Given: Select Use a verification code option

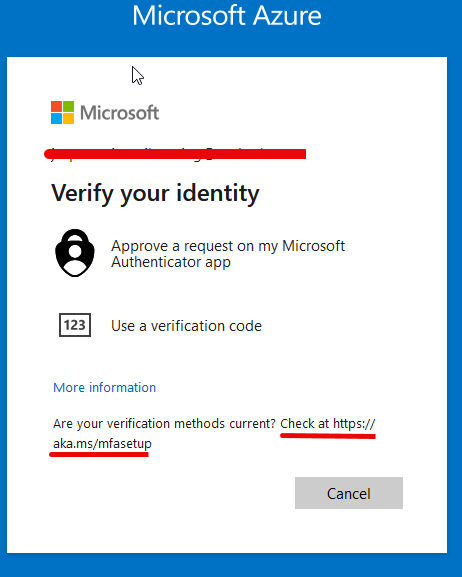Looking at the screenshot, I should tap(186, 326).
